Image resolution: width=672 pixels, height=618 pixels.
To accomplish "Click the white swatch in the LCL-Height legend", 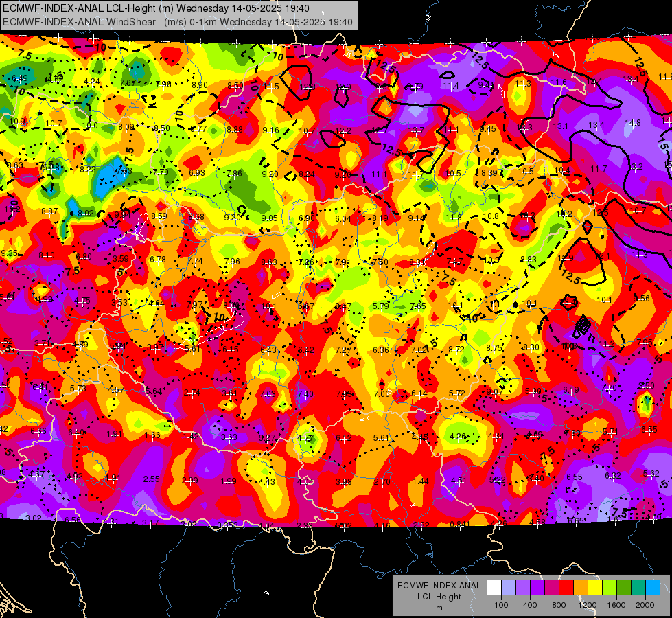I will (x=494, y=588).
